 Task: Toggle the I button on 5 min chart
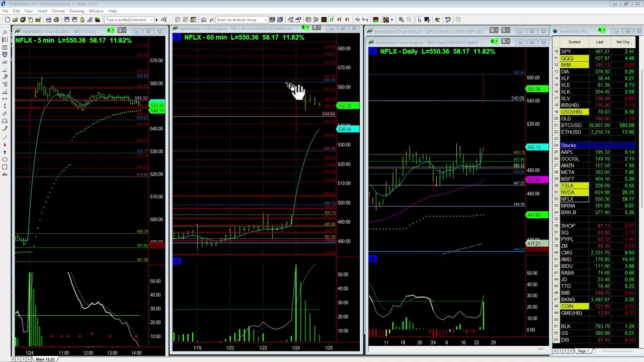[x=122, y=31]
